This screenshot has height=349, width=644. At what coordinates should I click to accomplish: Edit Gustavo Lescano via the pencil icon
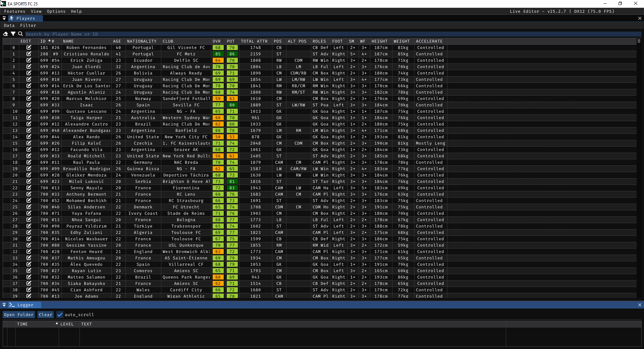29,111
